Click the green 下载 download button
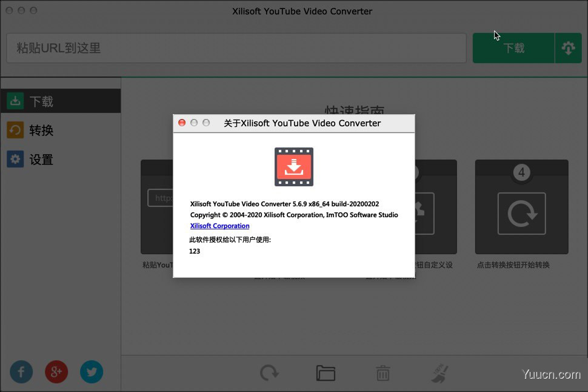The image size is (588, 392). click(513, 47)
